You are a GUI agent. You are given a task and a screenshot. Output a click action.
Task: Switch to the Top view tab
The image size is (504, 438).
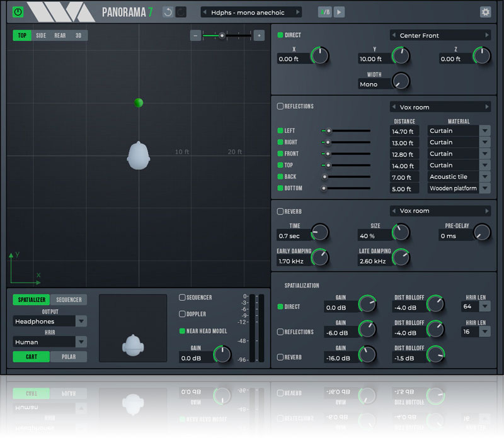click(22, 35)
